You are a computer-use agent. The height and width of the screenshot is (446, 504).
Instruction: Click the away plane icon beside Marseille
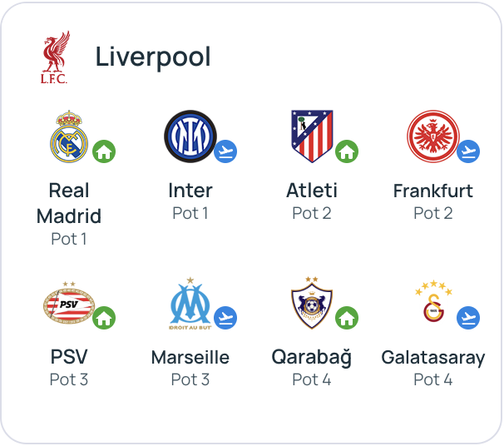pos(225,318)
